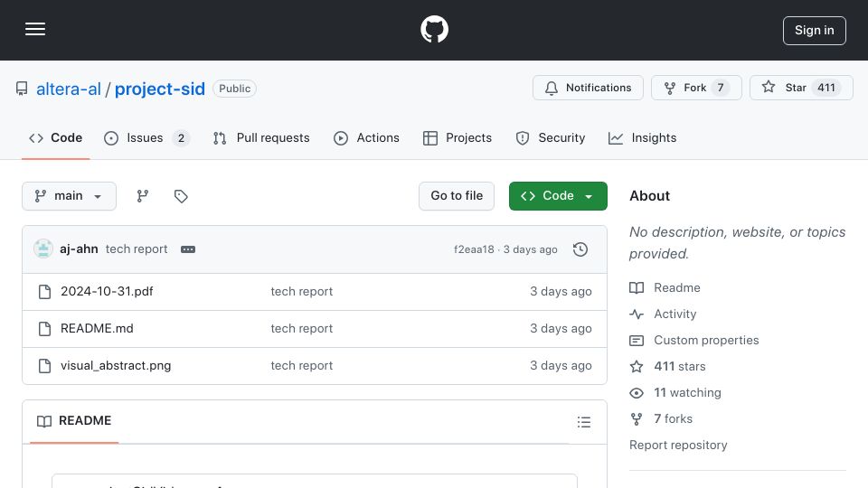Star the repository
Viewport: 868px width, 488px height.
801,88
